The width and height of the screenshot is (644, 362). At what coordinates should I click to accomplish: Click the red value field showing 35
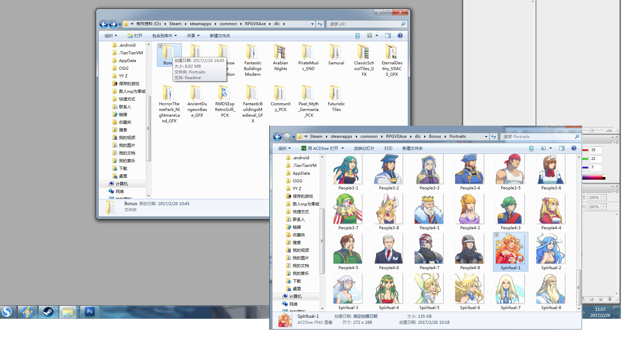coord(596,150)
